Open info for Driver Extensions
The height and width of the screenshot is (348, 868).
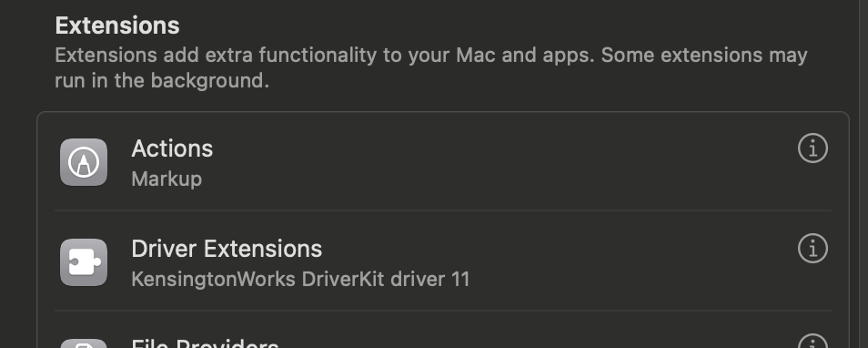(x=812, y=249)
